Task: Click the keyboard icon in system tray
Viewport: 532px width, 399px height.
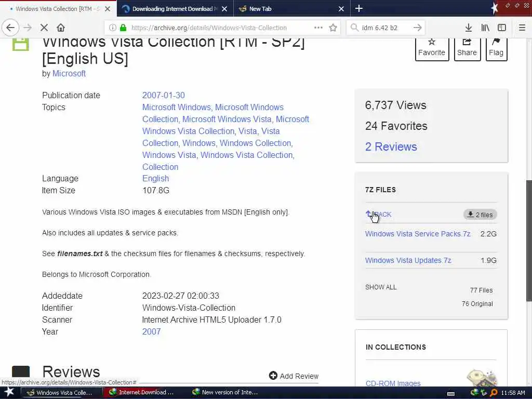Action: click(451, 394)
